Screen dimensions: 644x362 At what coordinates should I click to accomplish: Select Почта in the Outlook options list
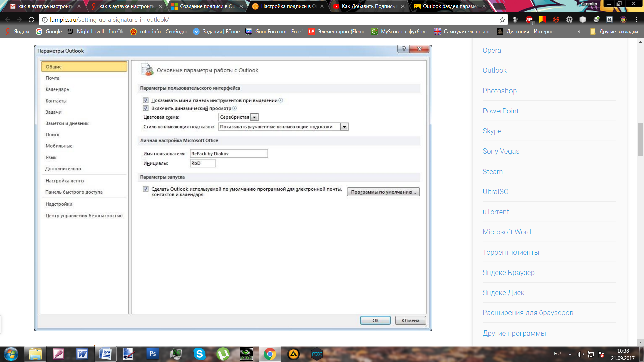tap(53, 78)
